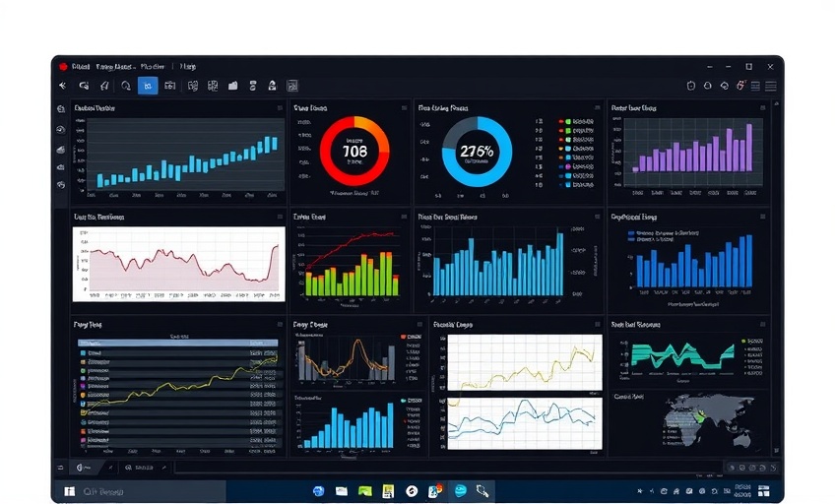This screenshot has width=835, height=504.
Task: Open options menu of the top-left blue bar chart panel
Action: click(280, 107)
